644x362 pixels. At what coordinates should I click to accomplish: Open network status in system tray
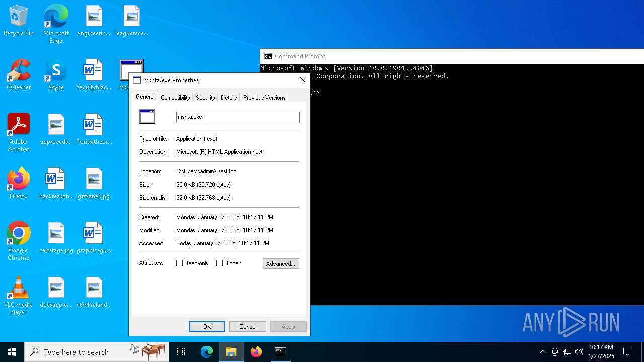pos(567,352)
